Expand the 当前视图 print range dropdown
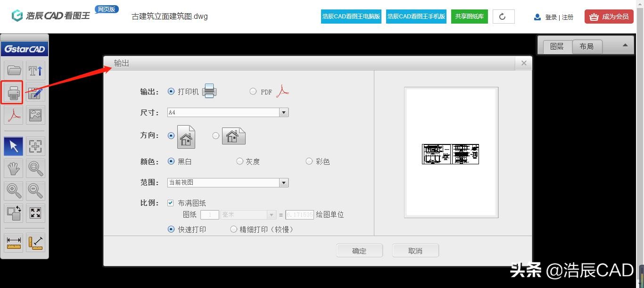Viewport: 644px width, 288px height. [283, 182]
